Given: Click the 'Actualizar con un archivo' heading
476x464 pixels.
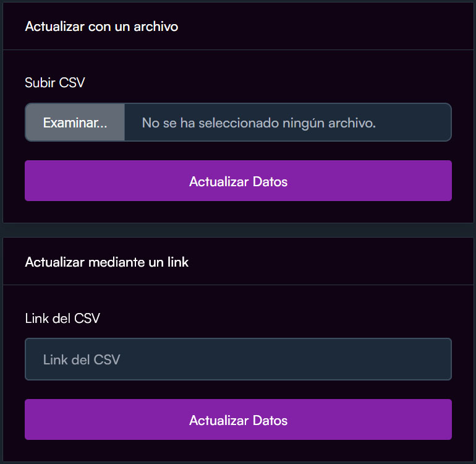Looking at the screenshot, I should [101, 27].
